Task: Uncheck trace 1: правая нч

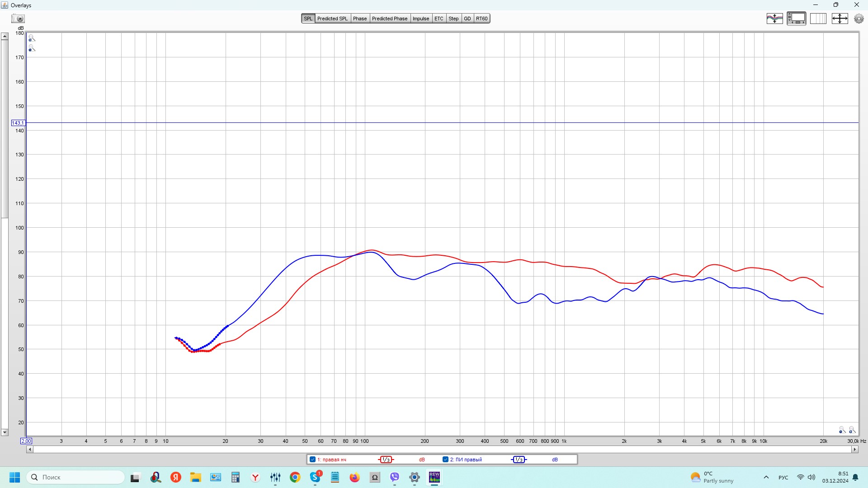Action: [312, 460]
